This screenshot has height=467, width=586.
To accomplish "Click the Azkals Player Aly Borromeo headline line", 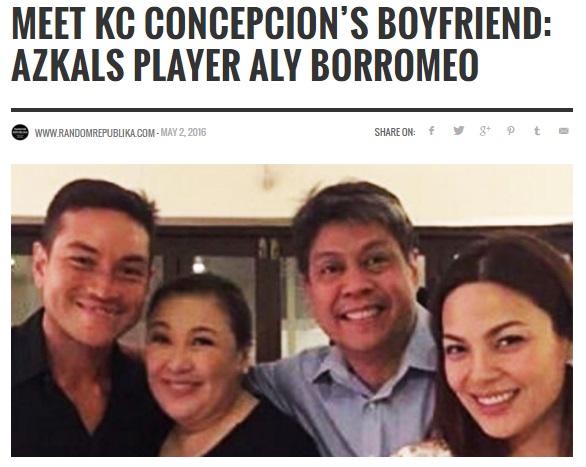I will coord(245,64).
